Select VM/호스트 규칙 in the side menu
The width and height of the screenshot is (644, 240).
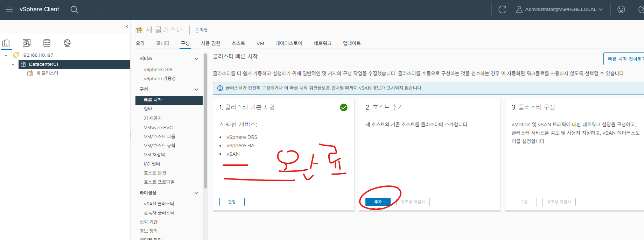(x=160, y=146)
